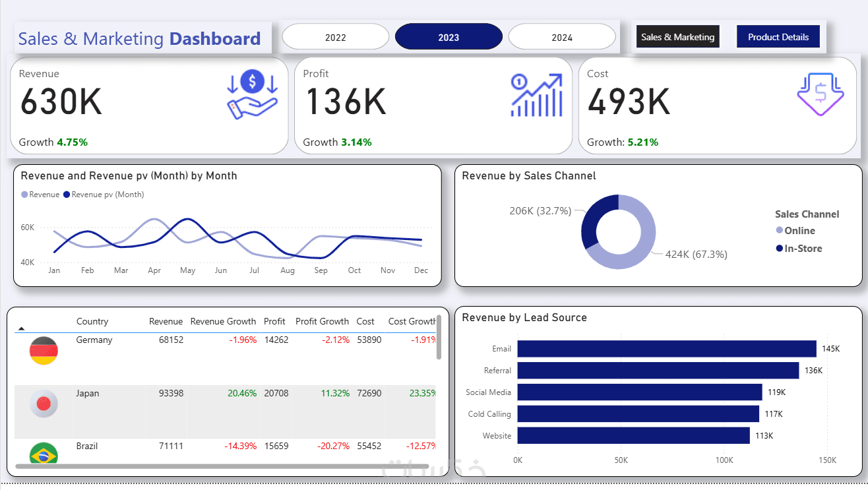
Task: Filter by In-Store legend item
Action: pyautogui.click(x=799, y=249)
